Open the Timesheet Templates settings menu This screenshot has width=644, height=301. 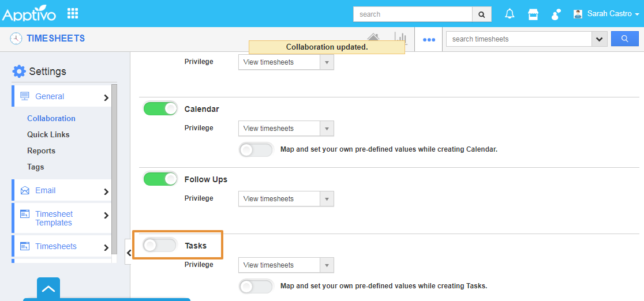(61, 219)
